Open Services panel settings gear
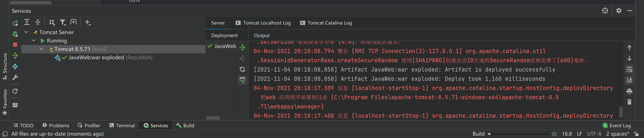This screenshot has width=644, height=138. 619,11
